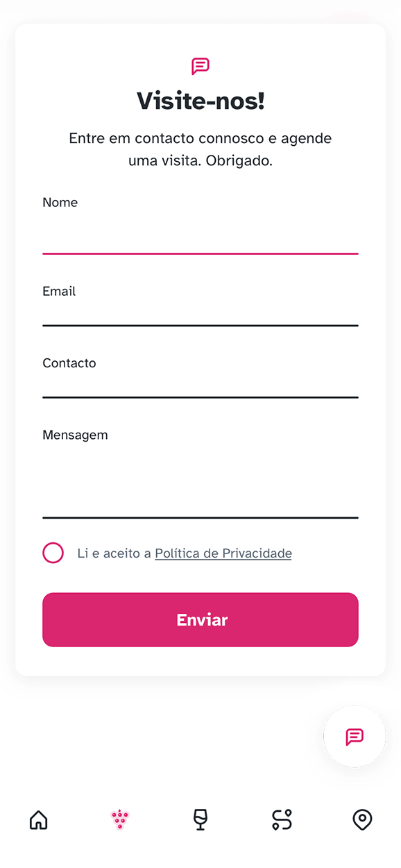Send the visit request with Enviar
Screen dimensions: 401x868
[200, 619]
